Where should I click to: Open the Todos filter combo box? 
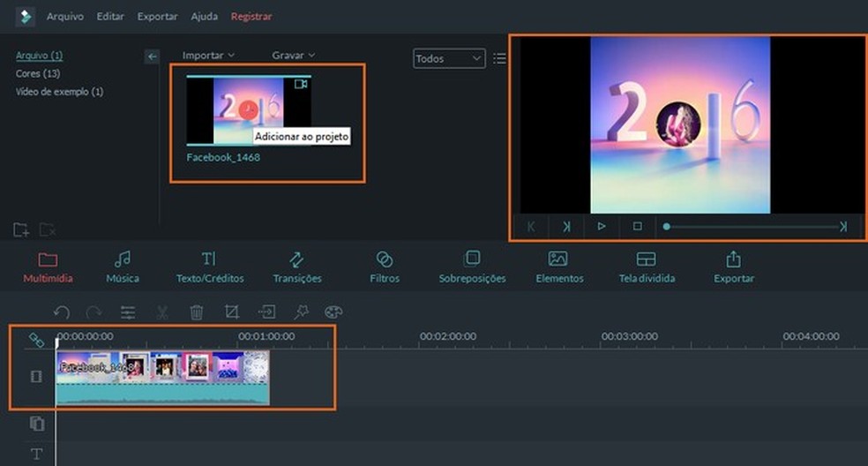(449, 59)
